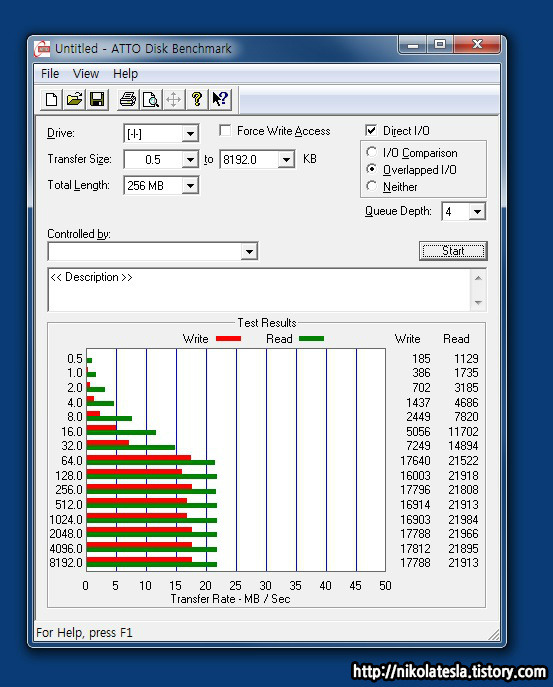Click the Description scrollbar up arrow
This screenshot has width=553, height=687.
click(478, 278)
